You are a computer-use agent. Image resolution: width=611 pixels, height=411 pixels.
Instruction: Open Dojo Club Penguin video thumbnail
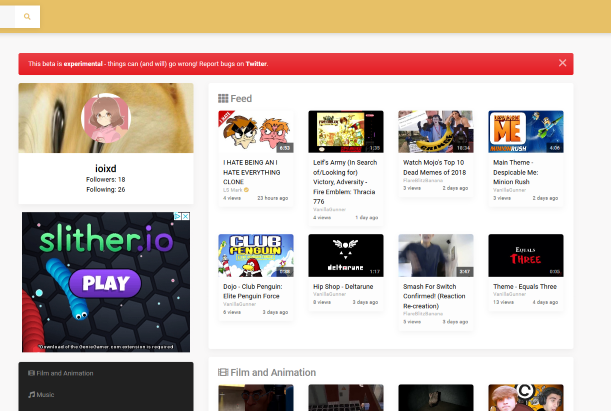tap(256, 256)
